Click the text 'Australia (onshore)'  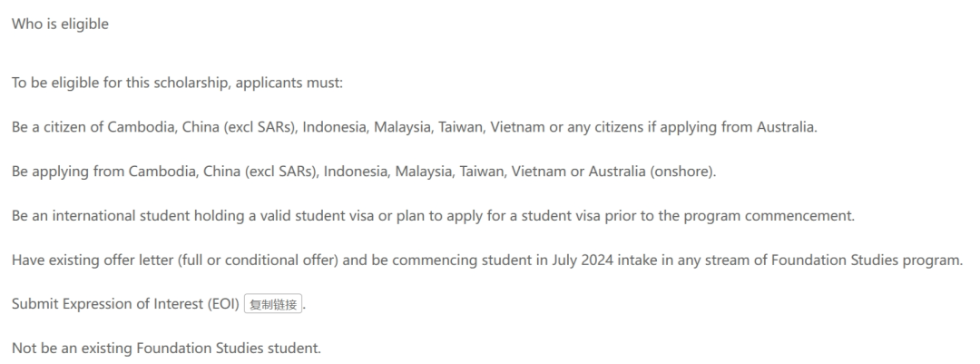[x=651, y=172]
